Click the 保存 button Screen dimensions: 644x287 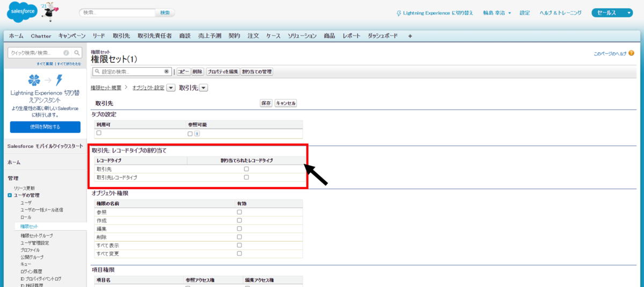(266, 103)
